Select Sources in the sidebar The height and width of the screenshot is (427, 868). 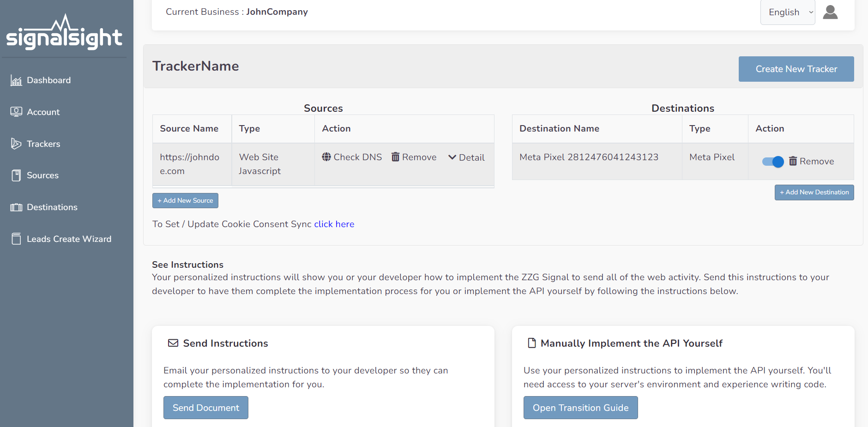(x=42, y=175)
